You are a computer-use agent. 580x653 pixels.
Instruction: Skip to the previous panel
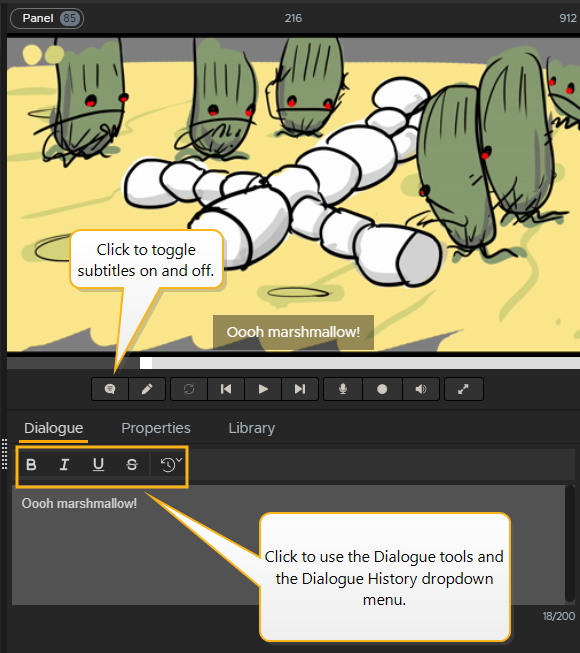pos(226,389)
